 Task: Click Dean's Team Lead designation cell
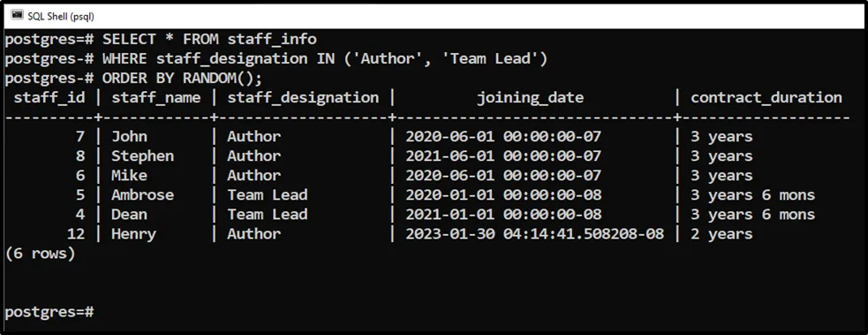click(x=268, y=214)
